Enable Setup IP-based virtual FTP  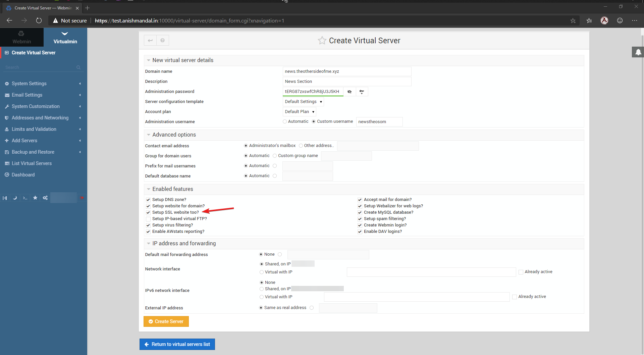coord(148,219)
